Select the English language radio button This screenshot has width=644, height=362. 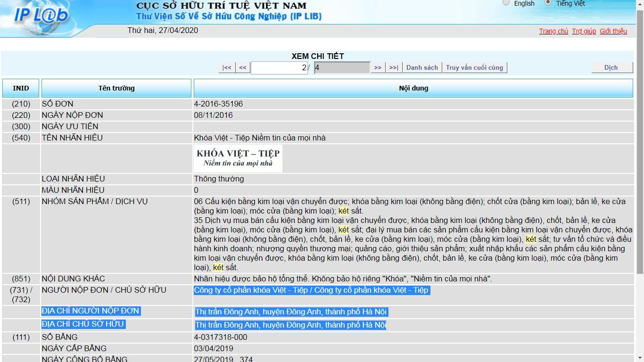(x=506, y=2)
